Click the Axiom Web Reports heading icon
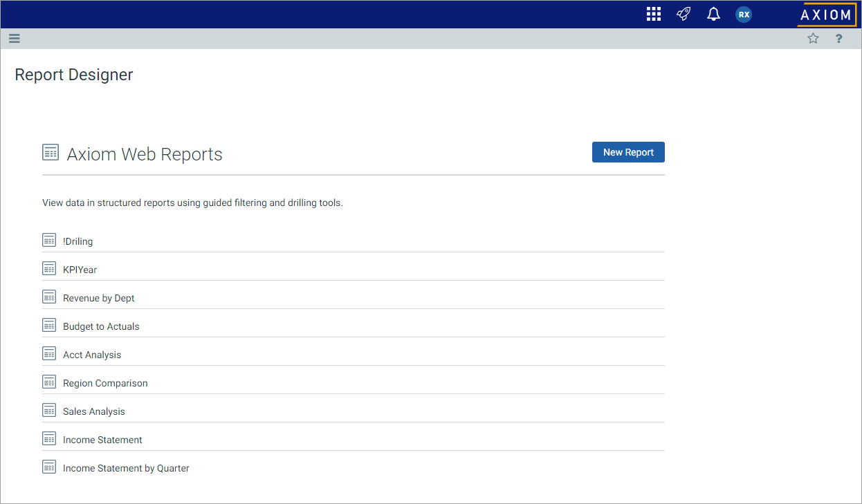 51,153
